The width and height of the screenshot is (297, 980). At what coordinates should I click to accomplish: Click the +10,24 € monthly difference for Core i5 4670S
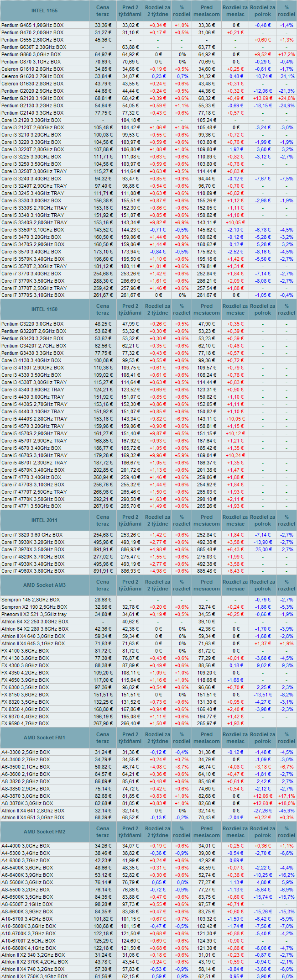click(x=235, y=455)
